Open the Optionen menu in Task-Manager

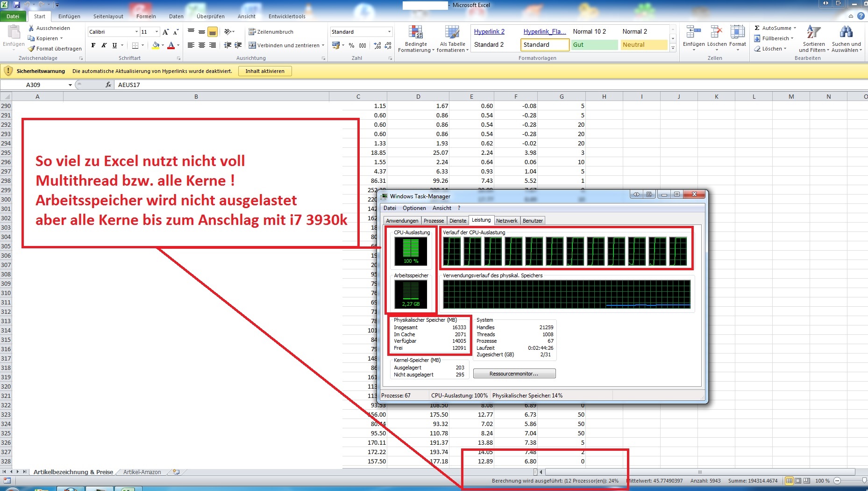tap(414, 208)
